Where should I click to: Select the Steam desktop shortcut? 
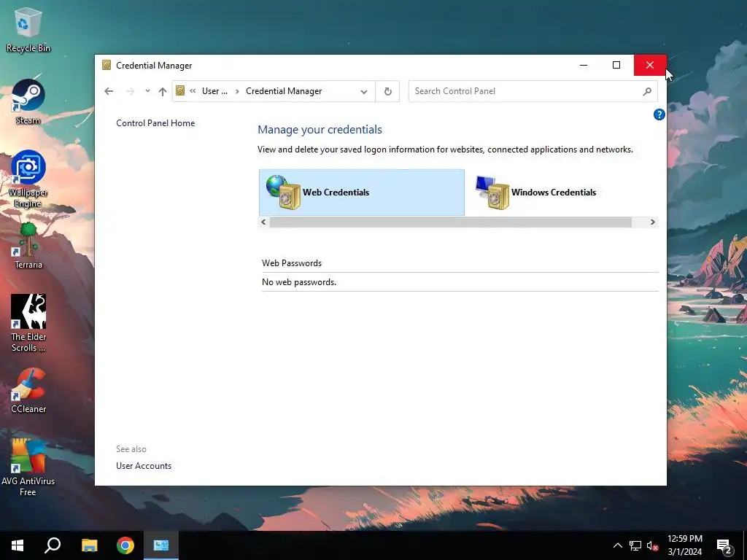(x=28, y=102)
